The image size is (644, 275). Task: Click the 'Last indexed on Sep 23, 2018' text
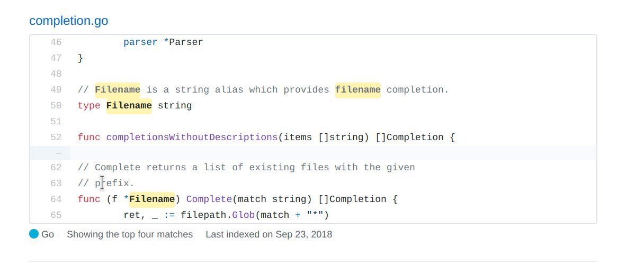click(269, 234)
